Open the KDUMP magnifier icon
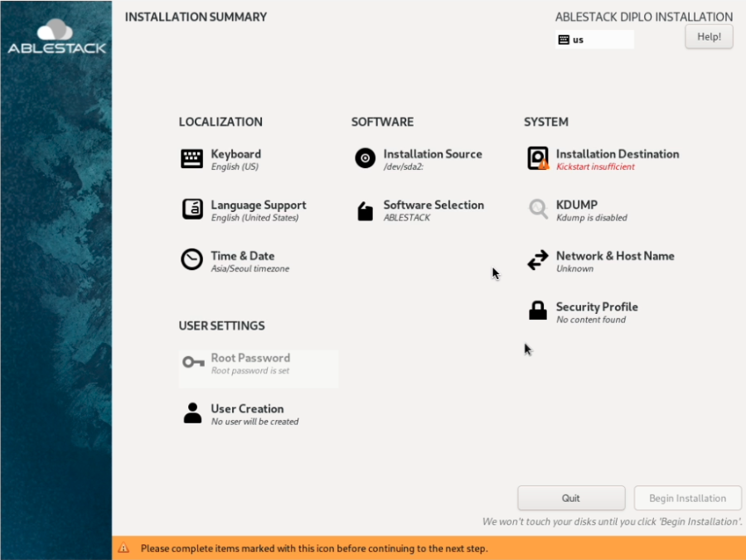Screen dimensions: 746x560 click(x=538, y=209)
